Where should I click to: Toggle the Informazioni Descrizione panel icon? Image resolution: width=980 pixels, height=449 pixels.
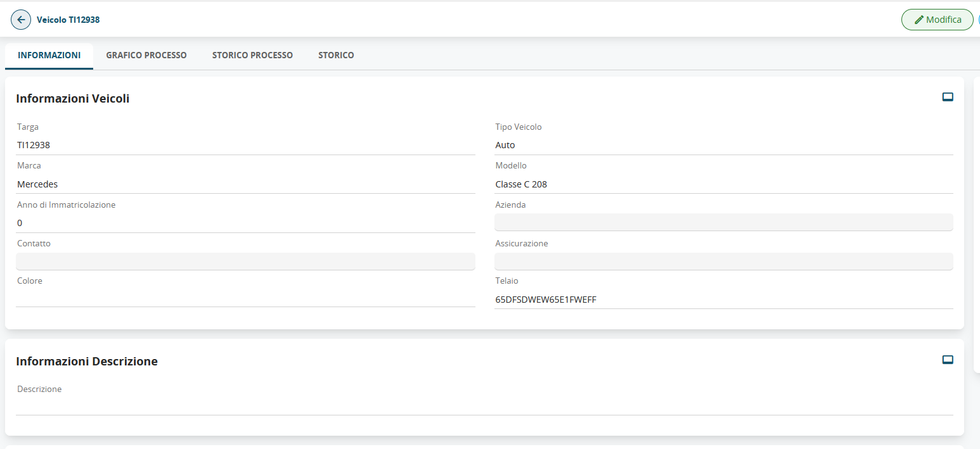(948, 360)
